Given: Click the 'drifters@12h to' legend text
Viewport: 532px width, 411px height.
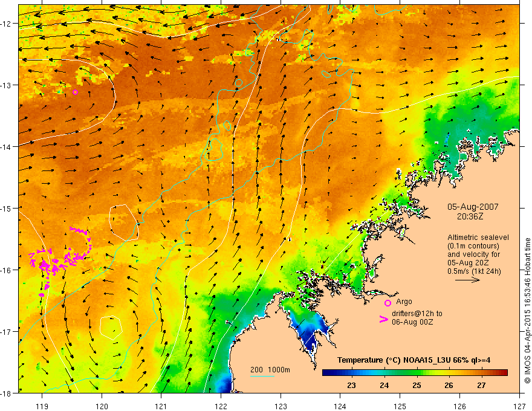Looking at the screenshot, I should point(417,314).
